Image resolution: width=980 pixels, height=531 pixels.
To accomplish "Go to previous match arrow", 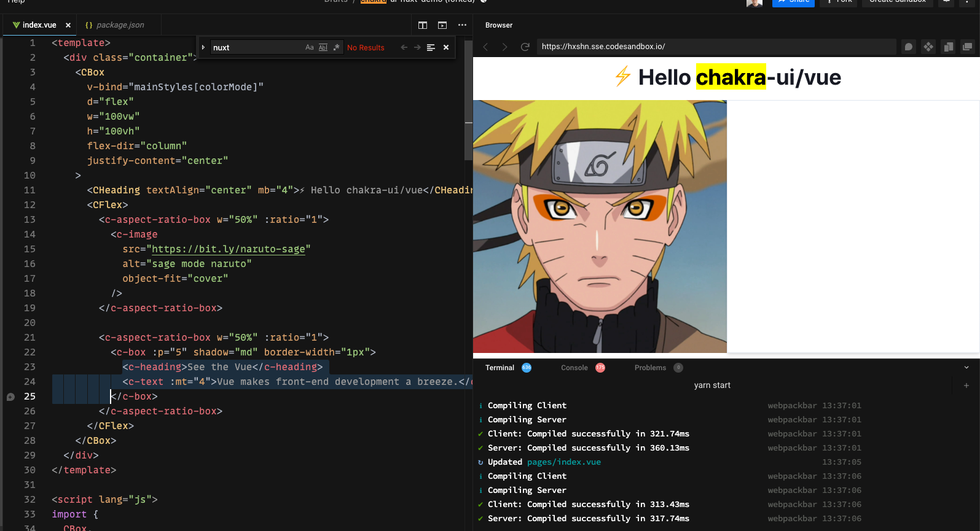I will 404,47.
